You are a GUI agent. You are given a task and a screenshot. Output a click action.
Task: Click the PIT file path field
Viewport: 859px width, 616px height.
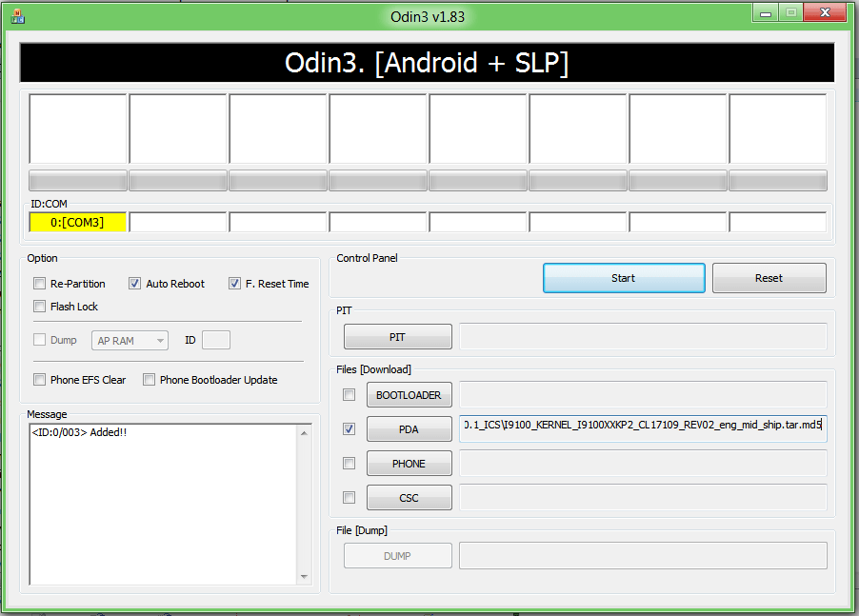[x=643, y=337]
